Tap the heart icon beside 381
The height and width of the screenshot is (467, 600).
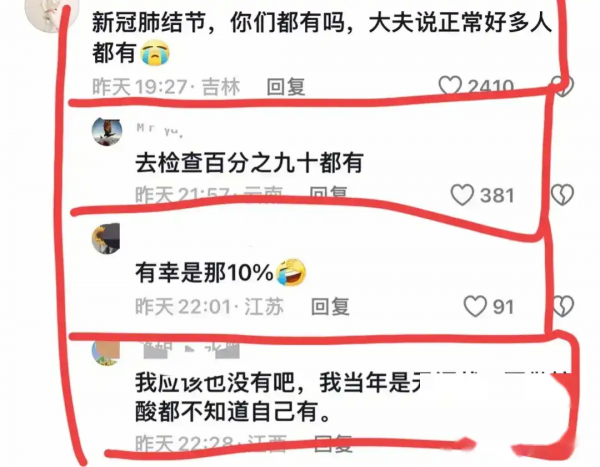[x=462, y=195]
